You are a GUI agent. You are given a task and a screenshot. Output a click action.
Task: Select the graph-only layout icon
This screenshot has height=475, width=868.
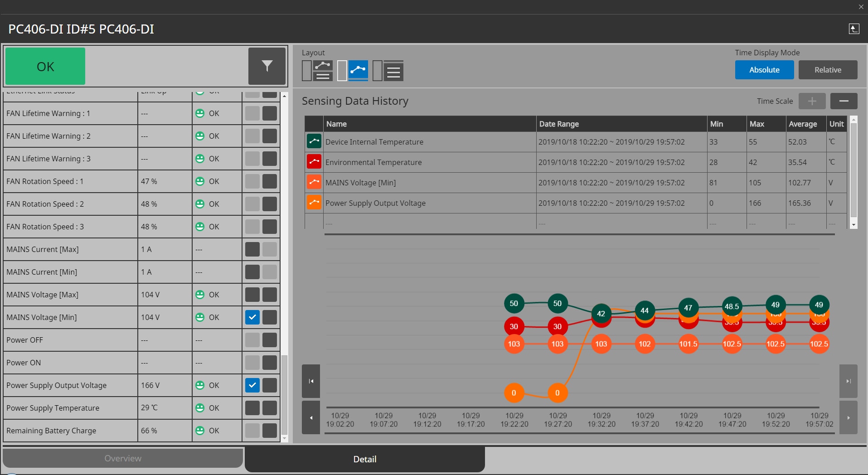point(353,71)
